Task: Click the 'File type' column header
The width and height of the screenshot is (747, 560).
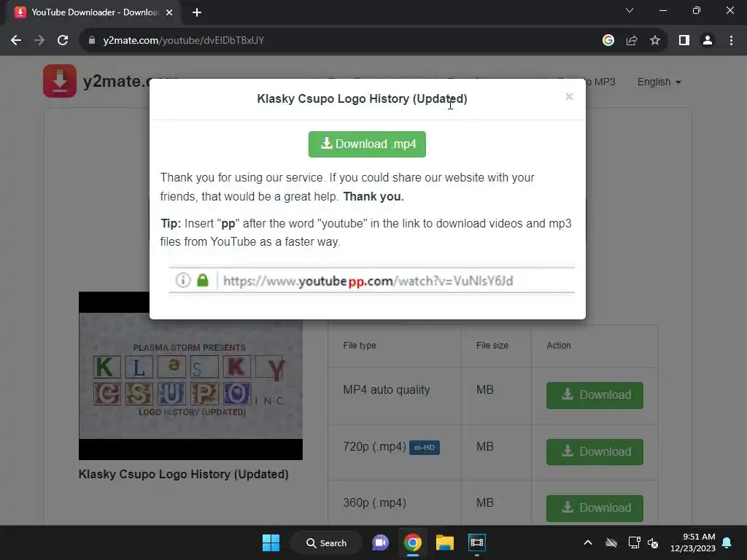Action: [x=359, y=345]
